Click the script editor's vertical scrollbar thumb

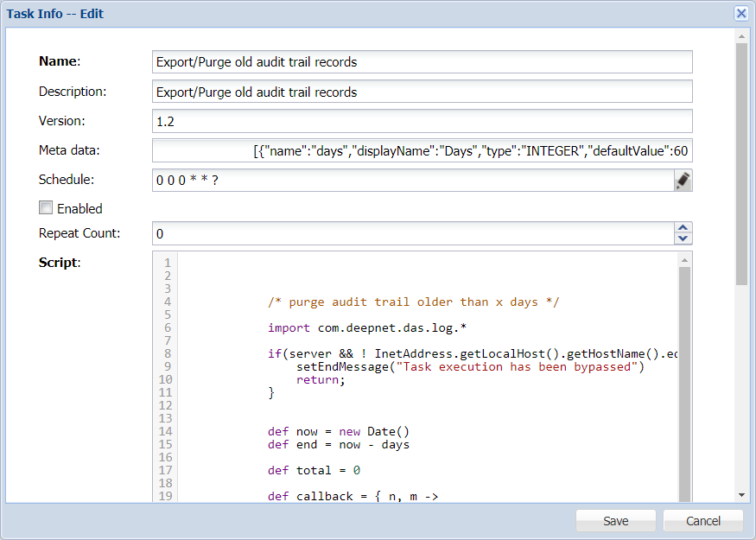coord(685,380)
